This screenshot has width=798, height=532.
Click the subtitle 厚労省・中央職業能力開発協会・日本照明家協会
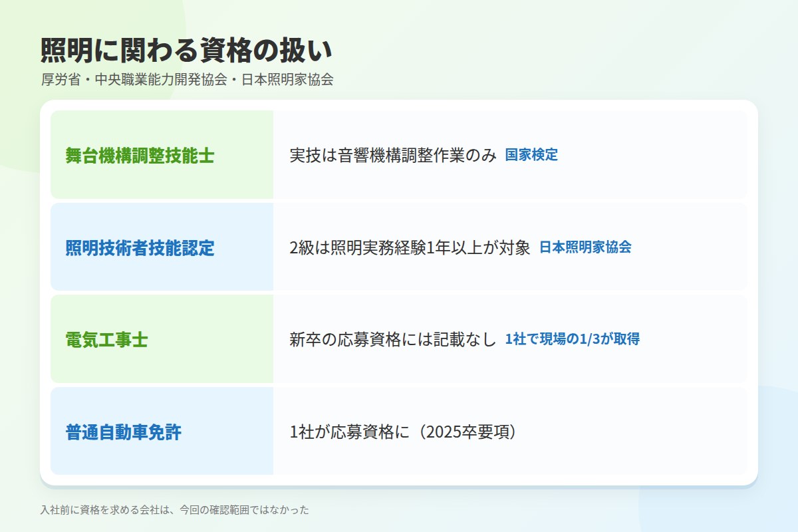tap(187, 80)
